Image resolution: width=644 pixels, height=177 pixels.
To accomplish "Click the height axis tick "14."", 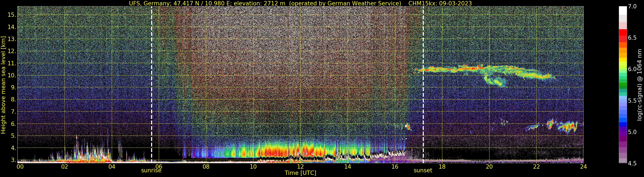I will [x=12, y=27].
